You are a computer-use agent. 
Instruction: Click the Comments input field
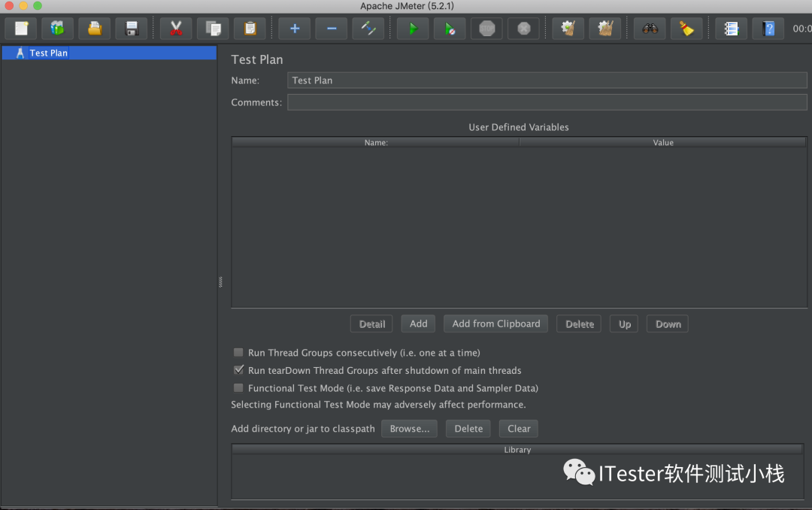(547, 102)
